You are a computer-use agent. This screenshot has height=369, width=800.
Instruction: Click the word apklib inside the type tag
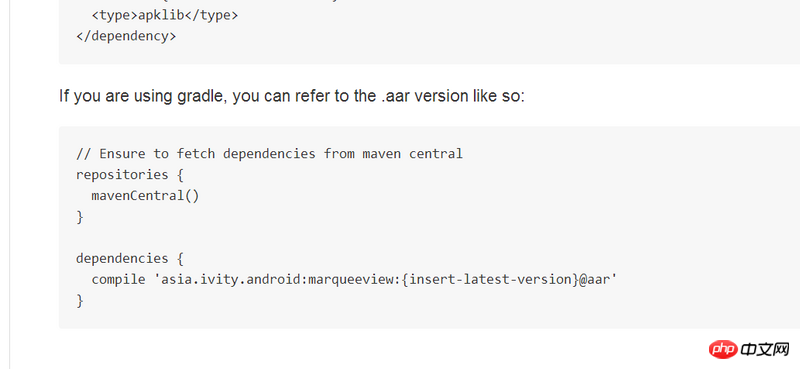(161, 15)
